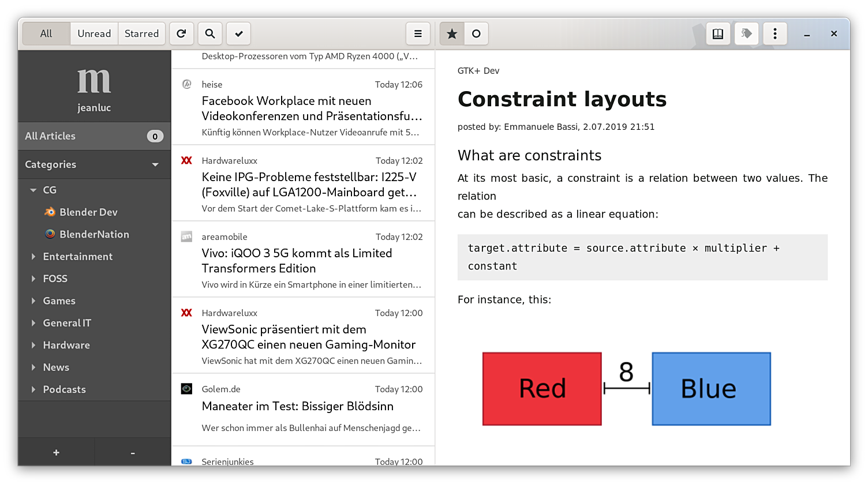The image size is (868, 488).
Task: Collapse the Categories dropdown arrow
Action: coord(155,164)
